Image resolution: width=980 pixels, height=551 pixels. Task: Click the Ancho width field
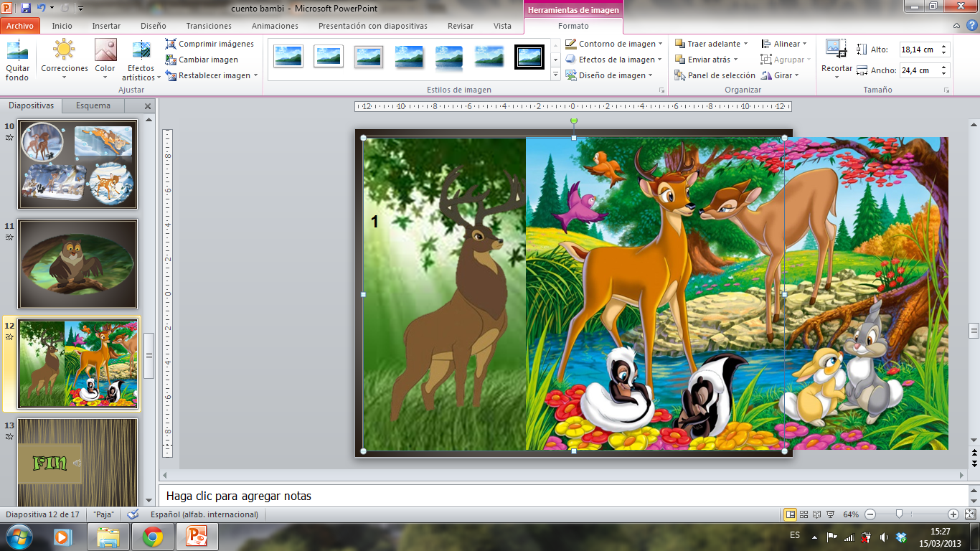918,70
